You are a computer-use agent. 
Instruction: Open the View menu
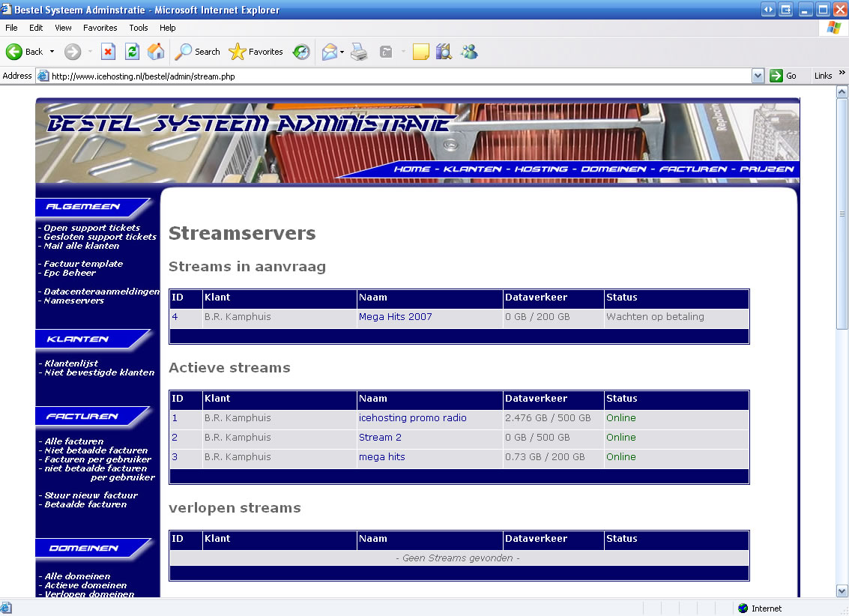click(x=63, y=28)
